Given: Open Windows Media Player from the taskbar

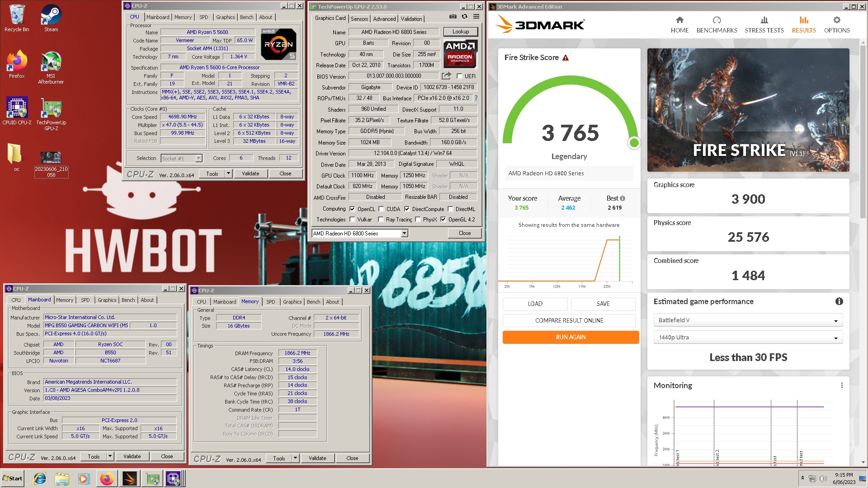Looking at the screenshot, I should pos(84,479).
